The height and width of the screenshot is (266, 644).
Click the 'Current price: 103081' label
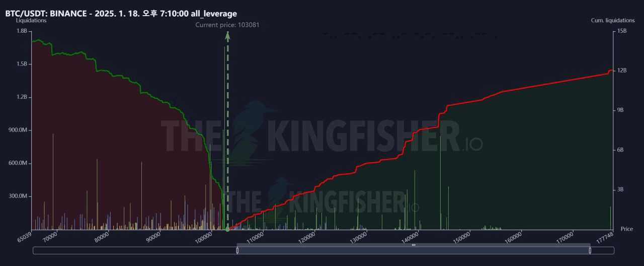[227, 24]
